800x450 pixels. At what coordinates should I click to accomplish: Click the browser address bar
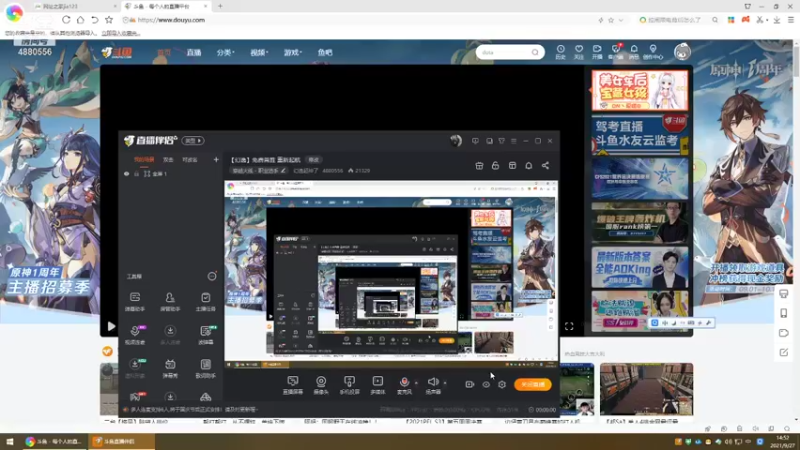pyautogui.click(x=357, y=20)
